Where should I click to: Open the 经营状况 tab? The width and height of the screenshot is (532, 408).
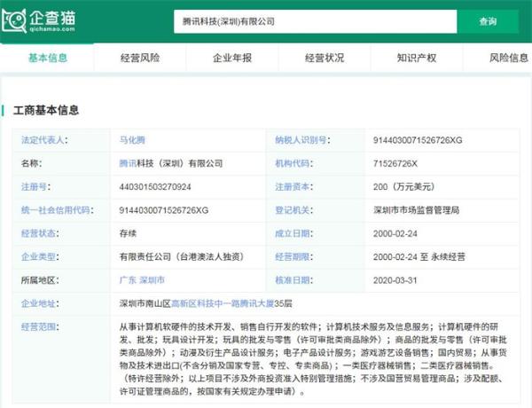pyautogui.click(x=325, y=58)
